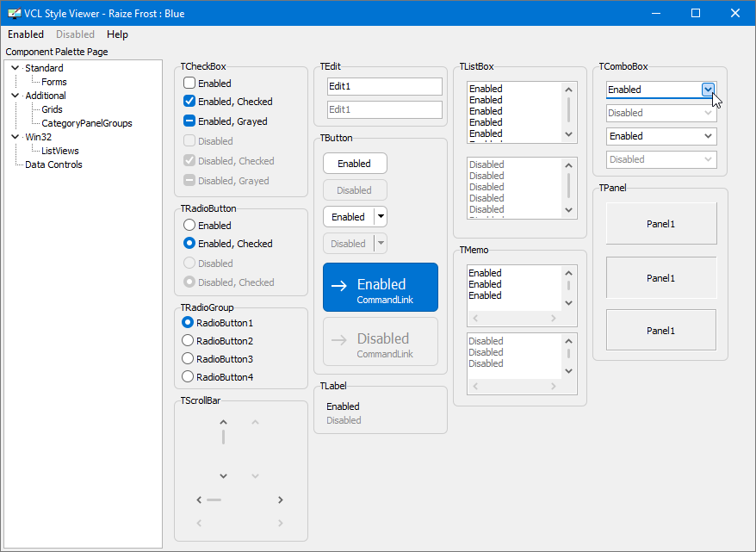The width and height of the screenshot is (756, 552).
Task: Click the Disabled menu item
Action: tap(75, 34)
